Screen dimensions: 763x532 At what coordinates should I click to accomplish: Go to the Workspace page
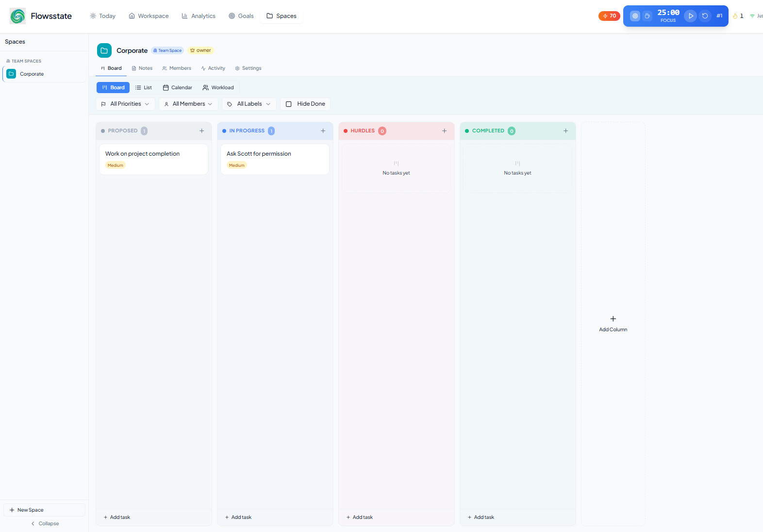[x=149, y=16]
